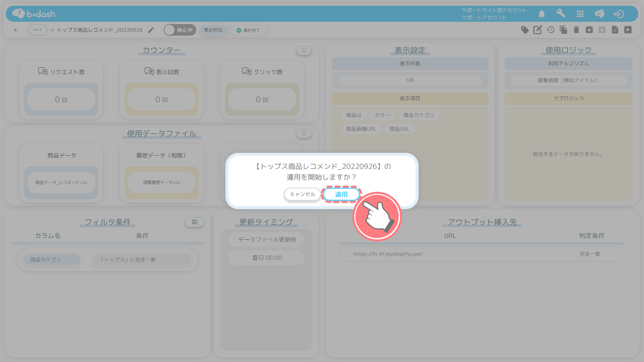The width and height of the screenshot is (644, 362).
Task: Toggle the filter condition hide icon
Action: click(x=195, y=222)
